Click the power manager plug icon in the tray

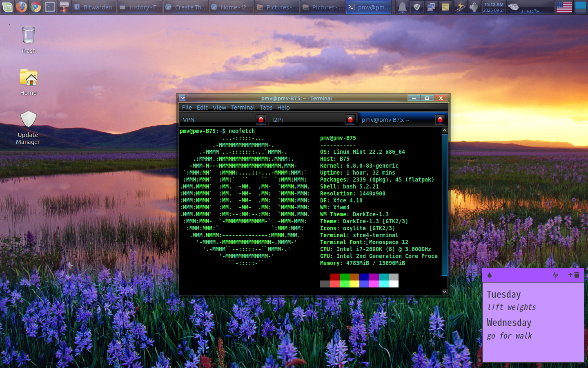coord(460,7)
